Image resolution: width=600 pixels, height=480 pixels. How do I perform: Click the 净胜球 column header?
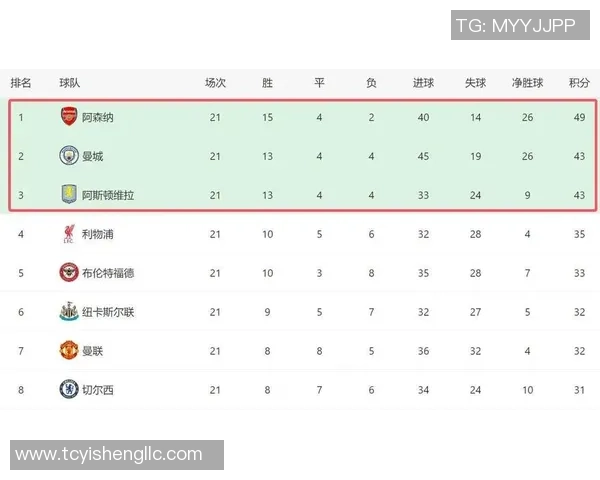[527, 82]
